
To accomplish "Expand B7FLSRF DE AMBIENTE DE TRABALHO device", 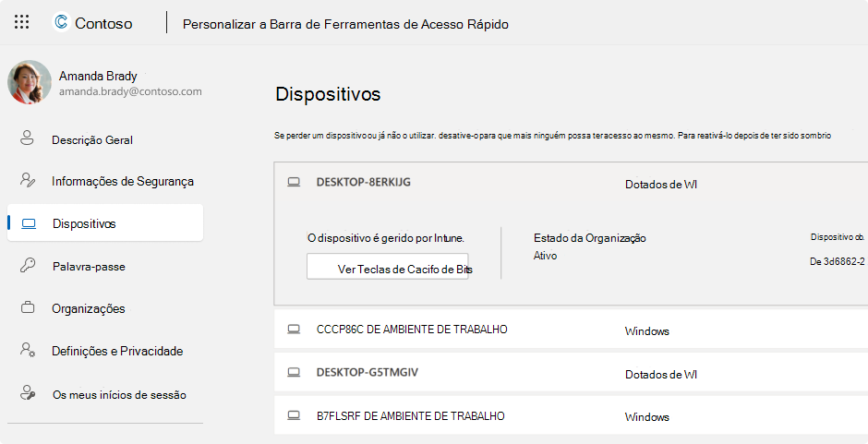I will click(571, 415).
